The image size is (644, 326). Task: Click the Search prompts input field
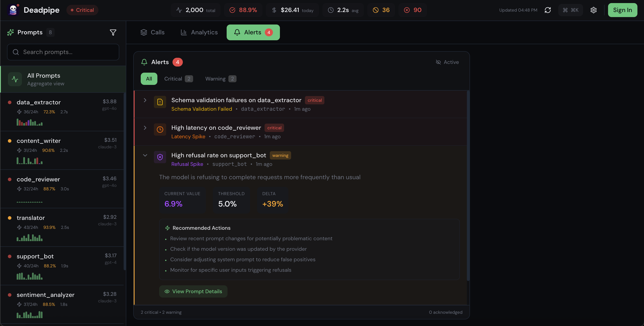(63, 52)
